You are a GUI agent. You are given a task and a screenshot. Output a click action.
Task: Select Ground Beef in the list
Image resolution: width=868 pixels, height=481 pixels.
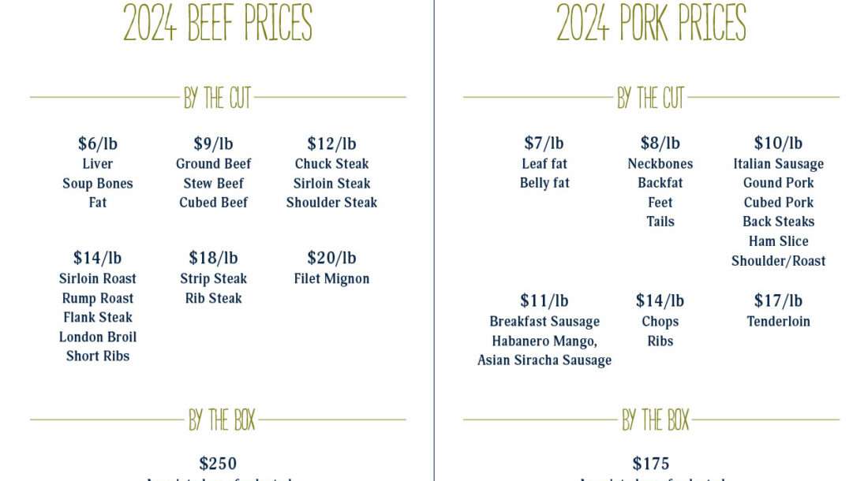coord(213,164)
